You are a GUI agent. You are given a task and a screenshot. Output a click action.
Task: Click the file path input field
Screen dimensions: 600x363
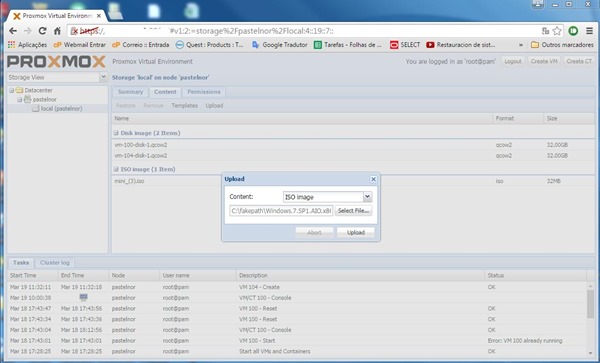(x=281, y=211)
